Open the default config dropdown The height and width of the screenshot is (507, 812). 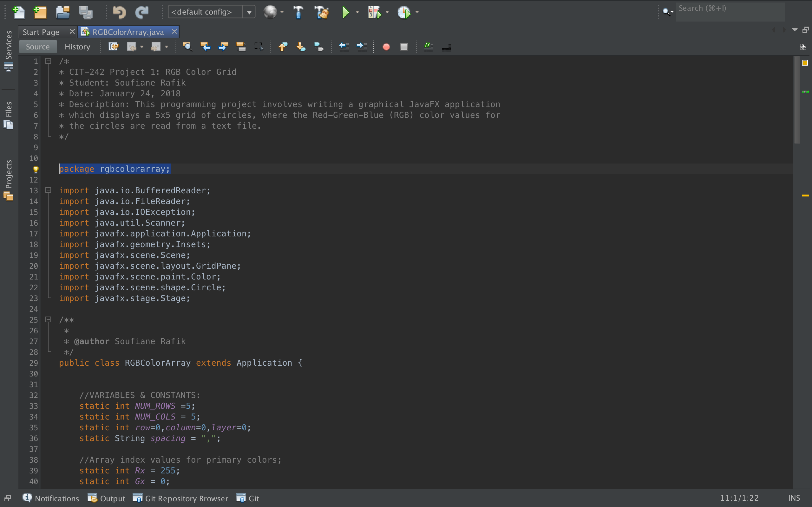(249, 12)
